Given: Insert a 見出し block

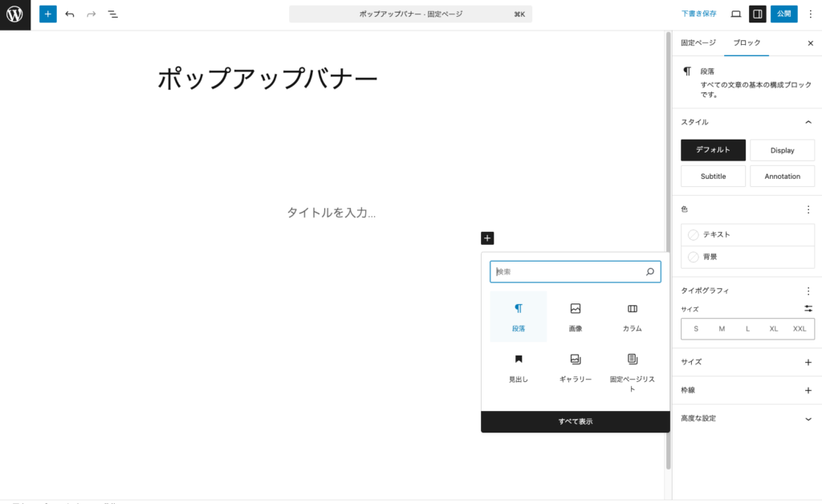Looking at the screenshot, I should (x=518, y=368).
